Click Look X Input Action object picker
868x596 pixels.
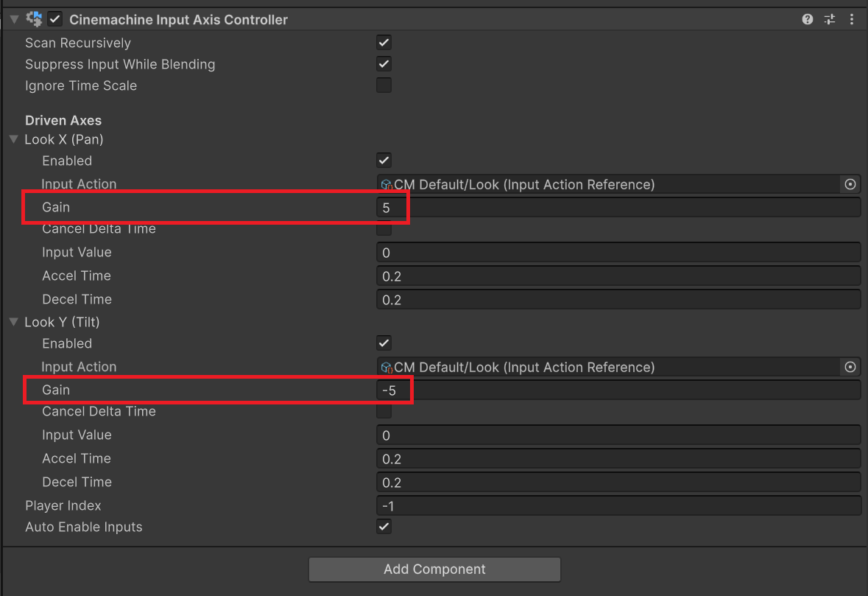pos(850,184)
